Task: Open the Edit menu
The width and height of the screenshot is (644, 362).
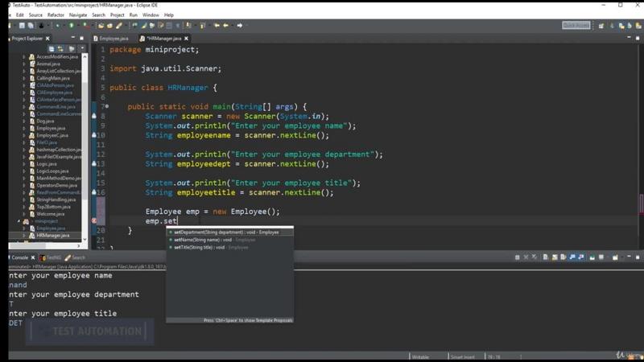Action: 19,14
